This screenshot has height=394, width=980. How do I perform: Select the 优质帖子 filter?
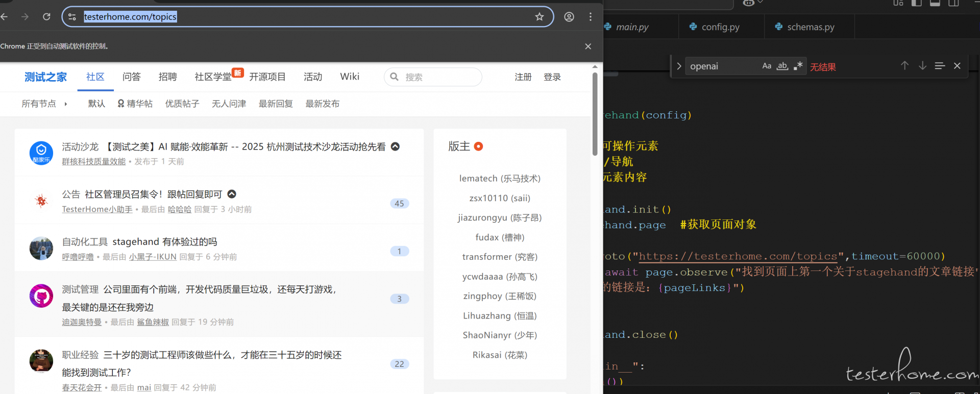pos(182,104)
